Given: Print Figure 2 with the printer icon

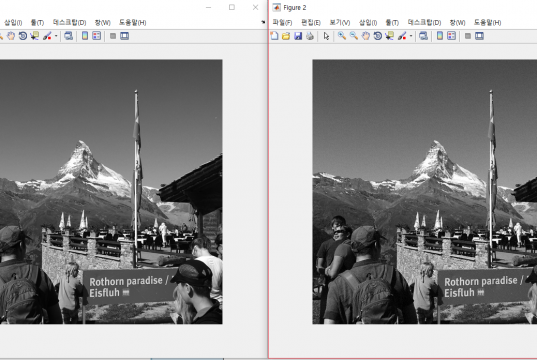Looking at the screenshot, I should 310,36.
